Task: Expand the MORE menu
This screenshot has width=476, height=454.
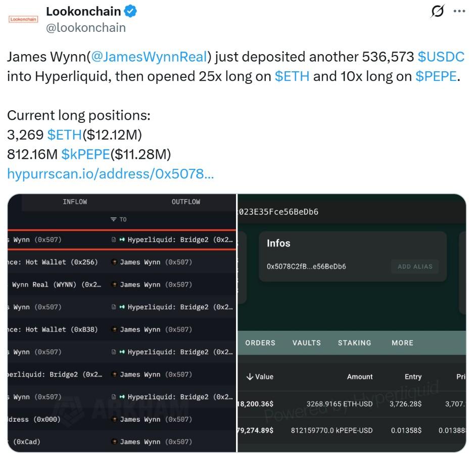Action: (x=402, y=343)
